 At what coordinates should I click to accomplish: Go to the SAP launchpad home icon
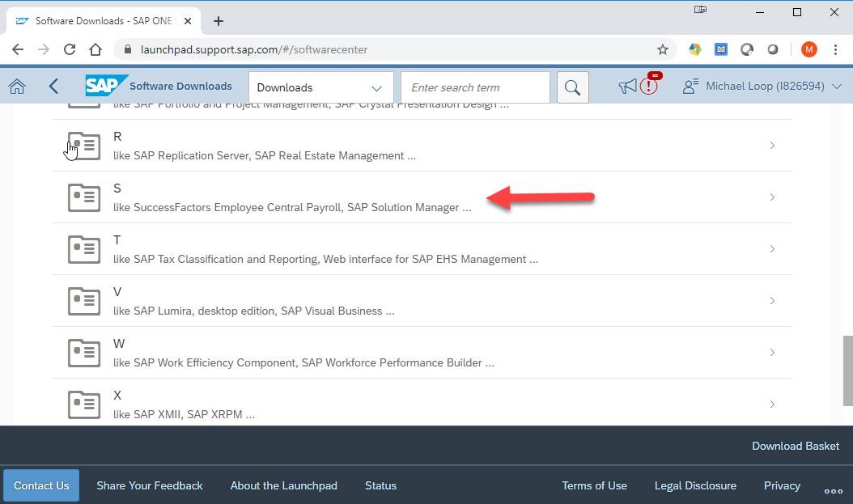(17, 87)
